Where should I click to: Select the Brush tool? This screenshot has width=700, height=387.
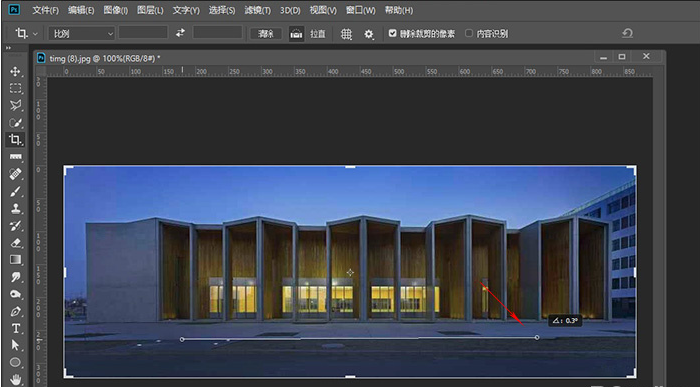click(16, 191)
